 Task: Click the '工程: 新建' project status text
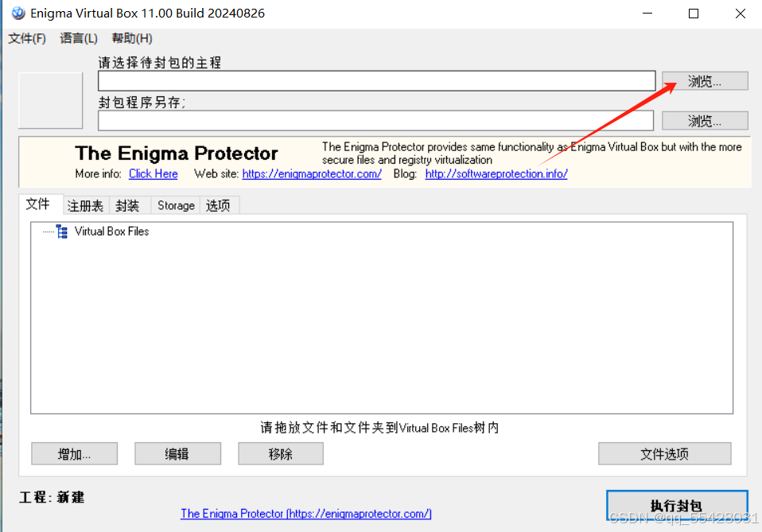click(x=52, y=497)
